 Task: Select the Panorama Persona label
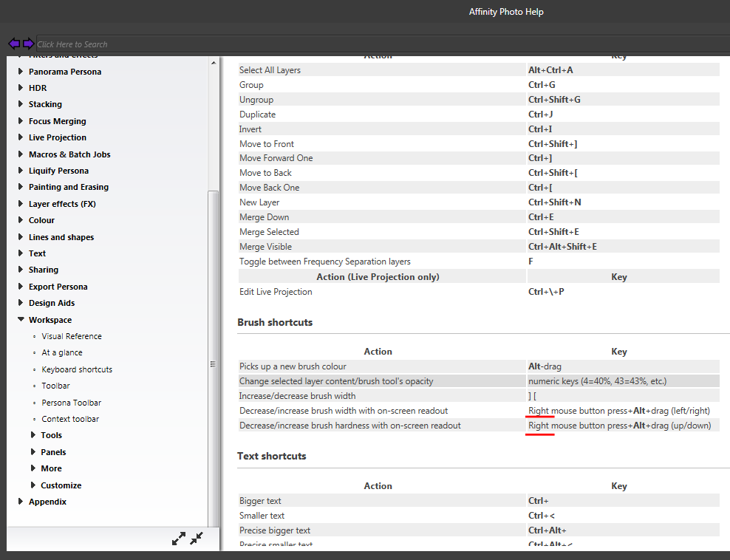coord(65,72)
